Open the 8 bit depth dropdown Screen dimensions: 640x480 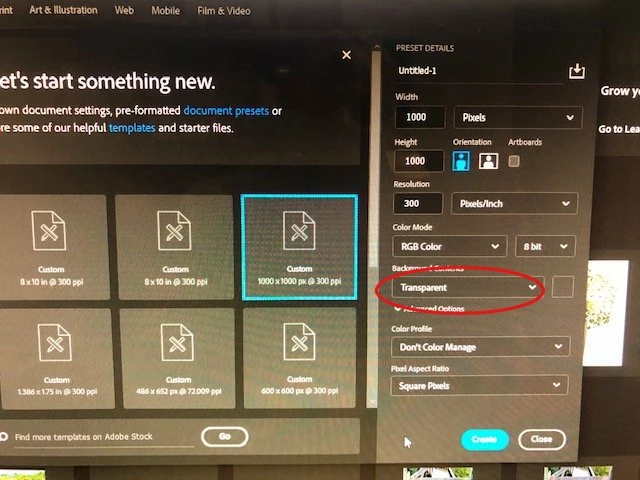pos(545,246)
